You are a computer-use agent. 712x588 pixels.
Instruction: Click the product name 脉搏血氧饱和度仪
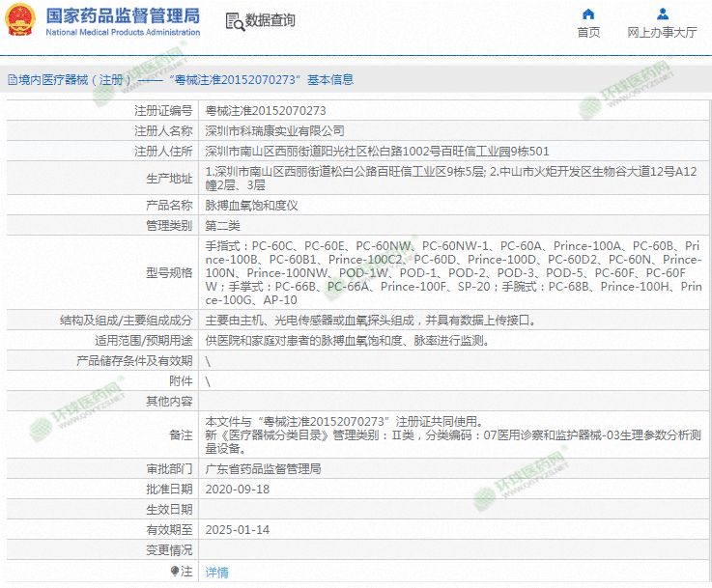tap(252, 206)
